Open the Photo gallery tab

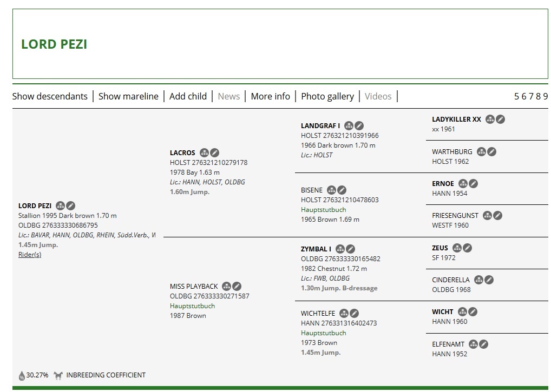click(327, 96)
